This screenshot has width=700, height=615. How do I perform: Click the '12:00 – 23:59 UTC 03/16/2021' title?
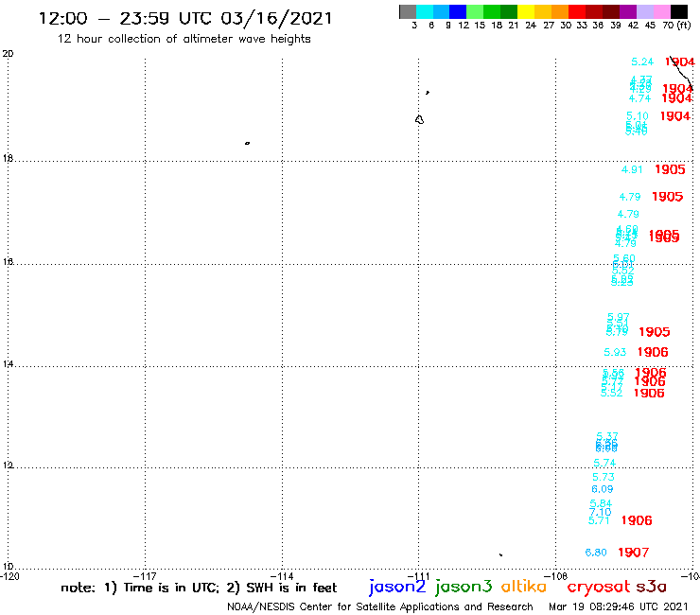click(x=185, y=18)
